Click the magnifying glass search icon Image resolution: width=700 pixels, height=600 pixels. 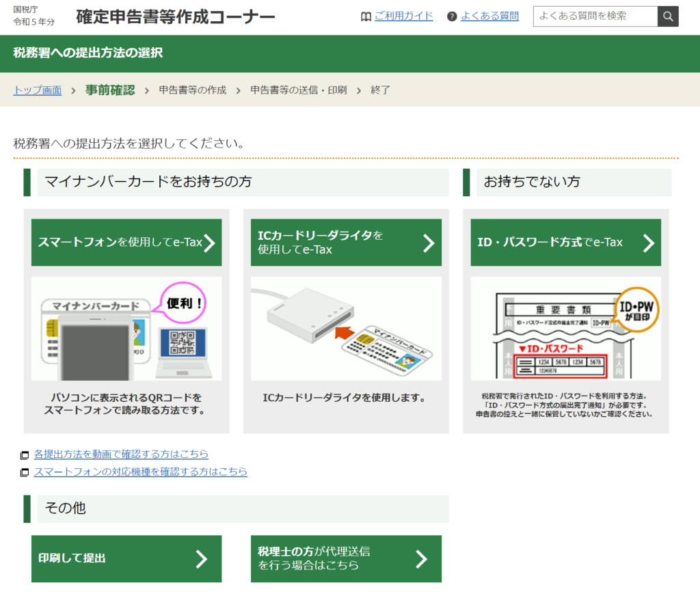[668, 16]
